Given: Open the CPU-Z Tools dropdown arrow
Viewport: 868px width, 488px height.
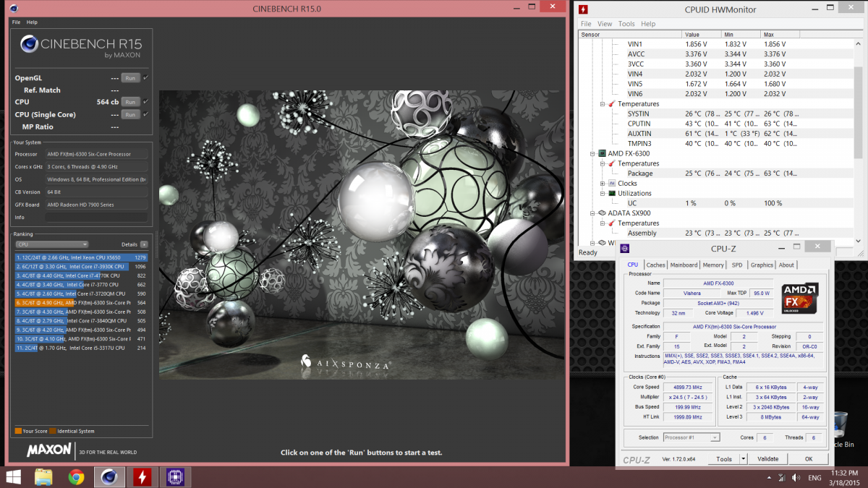Looking at the screenshot, I should click(743, 459).
